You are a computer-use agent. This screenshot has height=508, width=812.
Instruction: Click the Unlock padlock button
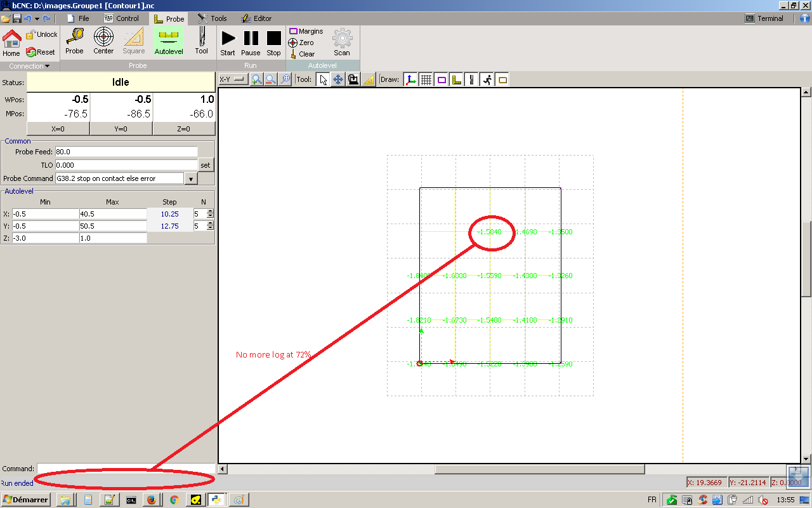[41, 34]
